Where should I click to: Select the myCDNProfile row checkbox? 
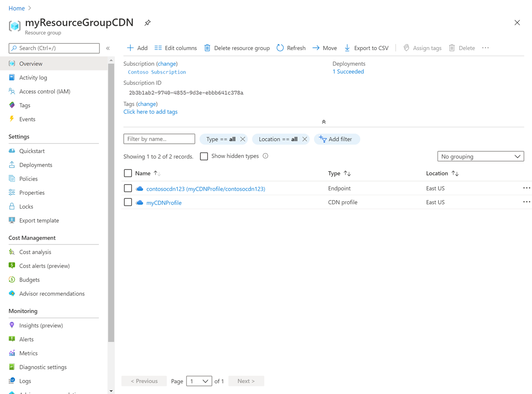128,202
